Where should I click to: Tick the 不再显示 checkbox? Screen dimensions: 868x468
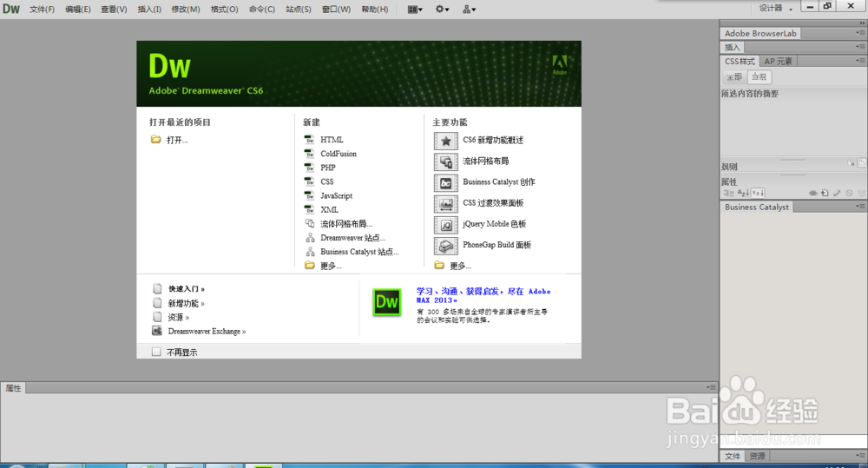click(x=156, y=352)
